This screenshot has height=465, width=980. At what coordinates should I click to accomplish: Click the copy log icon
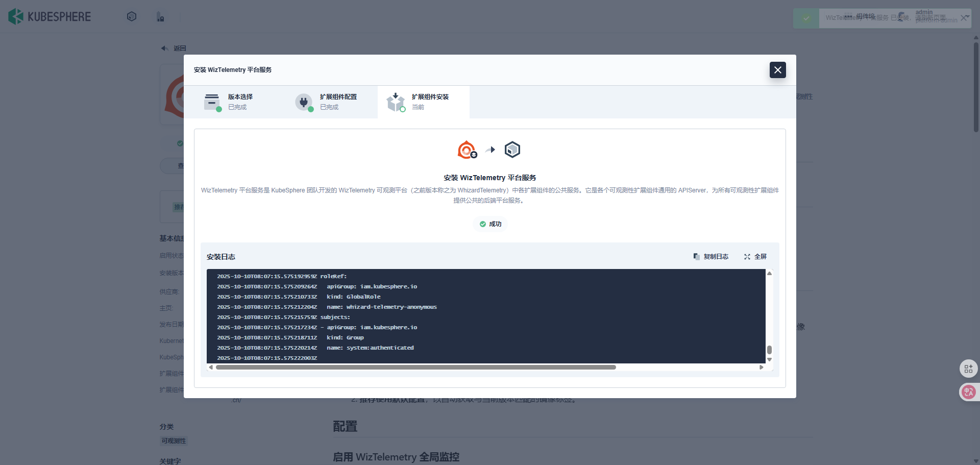(696, 257)
